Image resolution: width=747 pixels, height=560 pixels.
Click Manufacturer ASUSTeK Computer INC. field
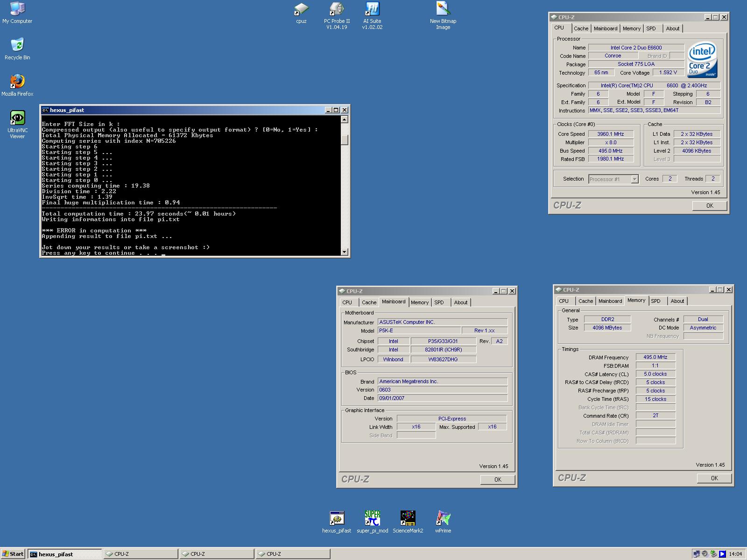point(442,322)
